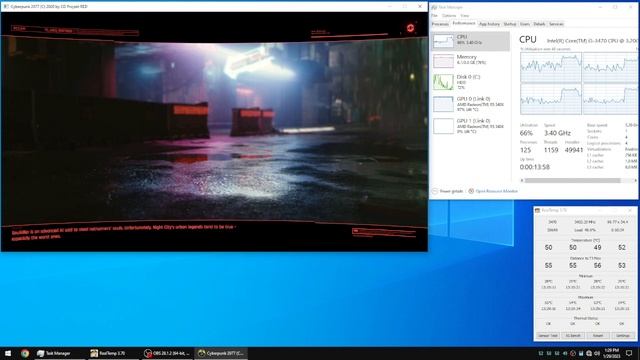Click the taskbar clock showing 1:29 PM

point(611,353)
